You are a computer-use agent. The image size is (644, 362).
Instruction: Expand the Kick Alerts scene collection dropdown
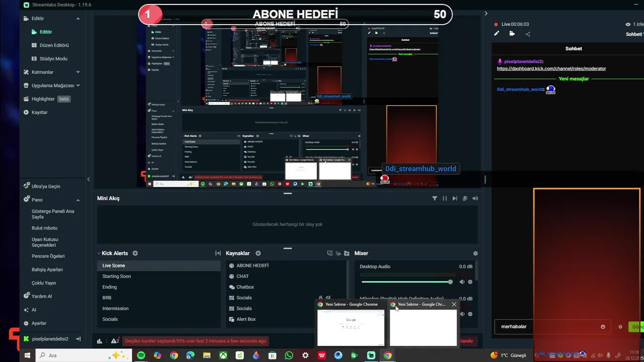pyautogui.click(x=99, y=253)
